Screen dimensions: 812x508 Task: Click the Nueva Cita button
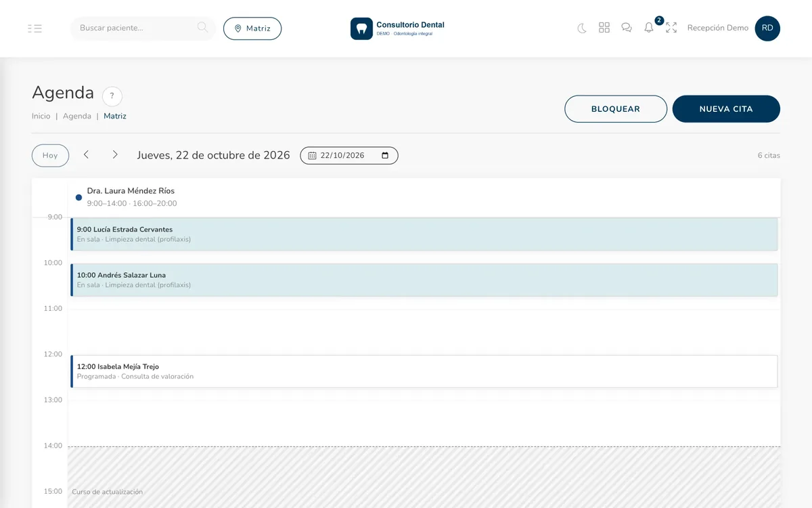(726, 109)
